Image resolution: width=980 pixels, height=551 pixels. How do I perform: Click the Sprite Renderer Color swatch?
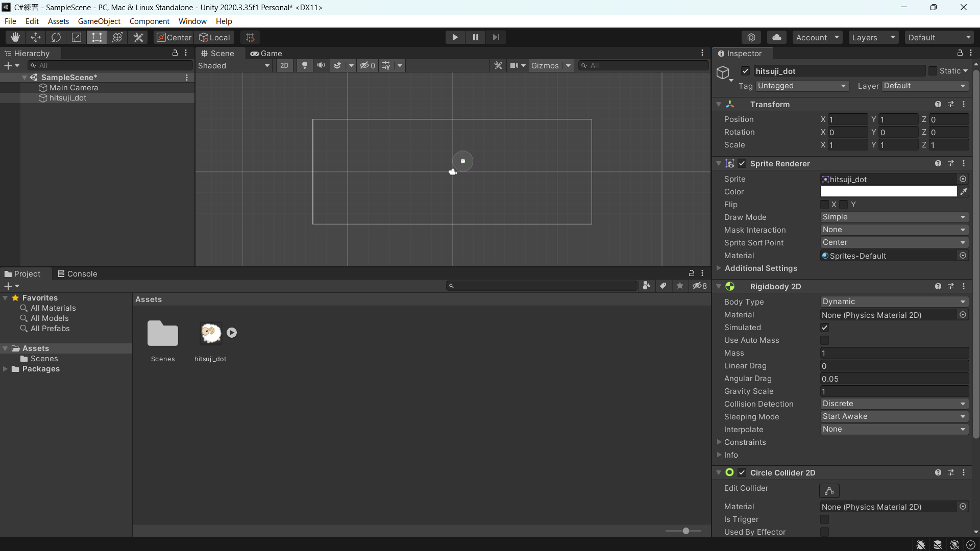coord(888,192)
